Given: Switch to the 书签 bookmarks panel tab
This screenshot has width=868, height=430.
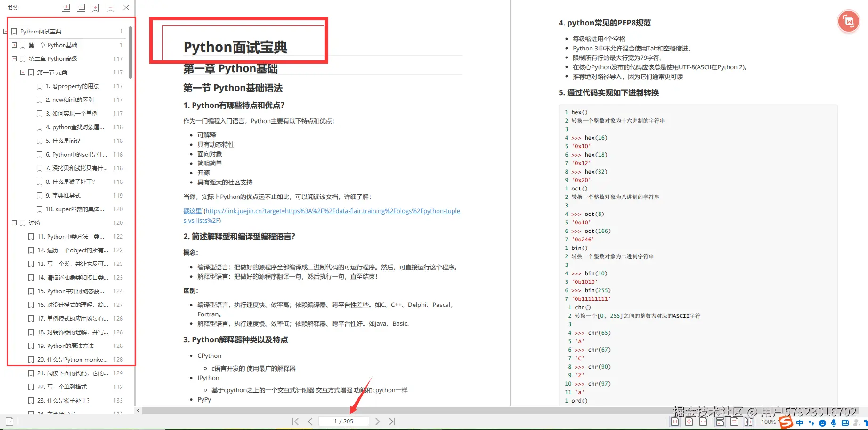Looking at the screenshot, I should point(13,7).
